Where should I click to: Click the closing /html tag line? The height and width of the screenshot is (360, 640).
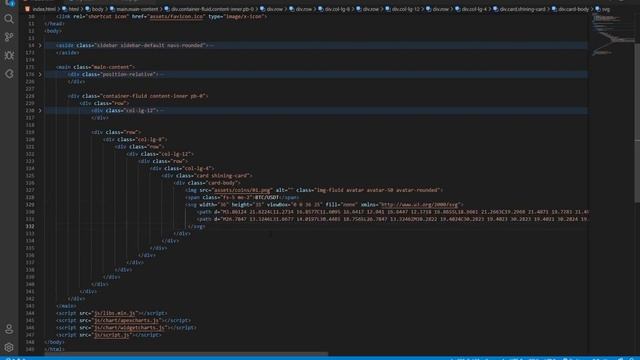point(55,349)
